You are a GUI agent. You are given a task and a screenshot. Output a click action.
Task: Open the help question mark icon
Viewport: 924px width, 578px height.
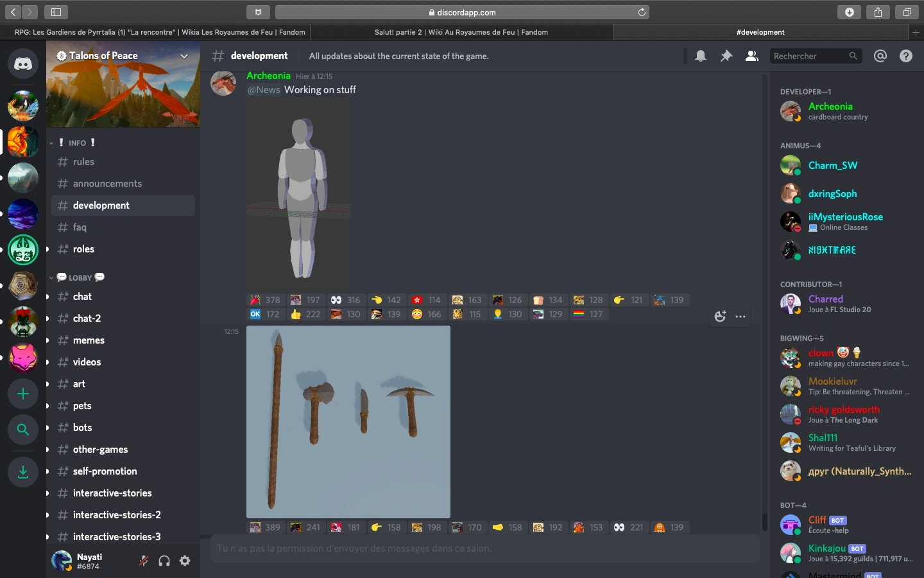pos(906,57)
